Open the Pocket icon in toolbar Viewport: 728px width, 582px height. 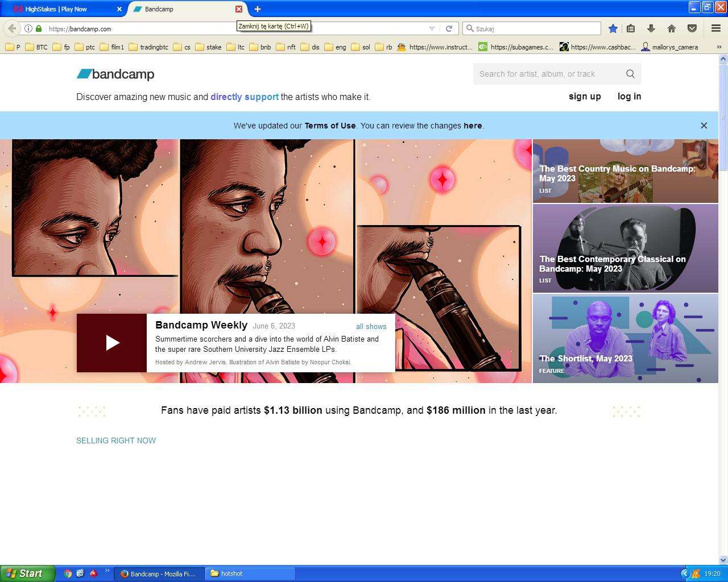point(692,28)
